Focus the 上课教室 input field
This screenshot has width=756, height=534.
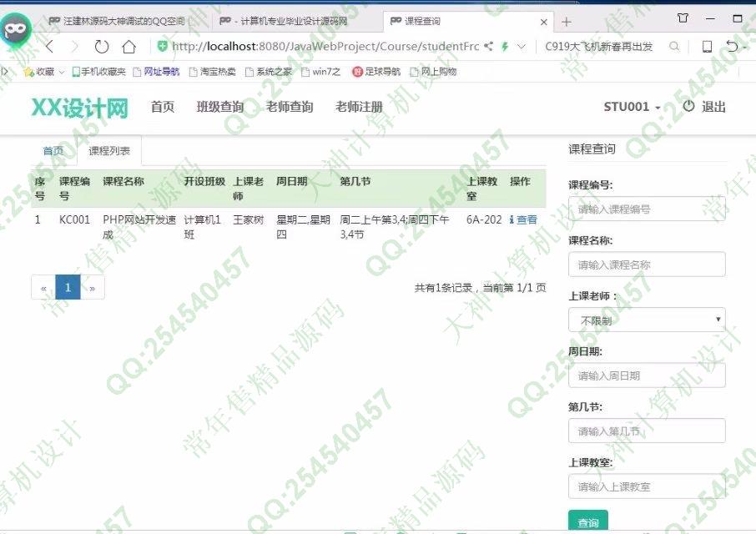point(647,486)
